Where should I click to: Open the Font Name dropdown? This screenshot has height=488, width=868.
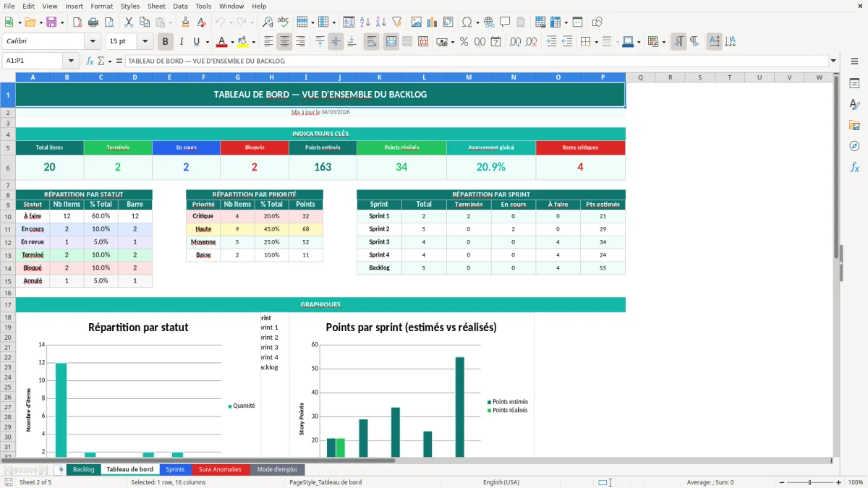[x=92, y=42]
